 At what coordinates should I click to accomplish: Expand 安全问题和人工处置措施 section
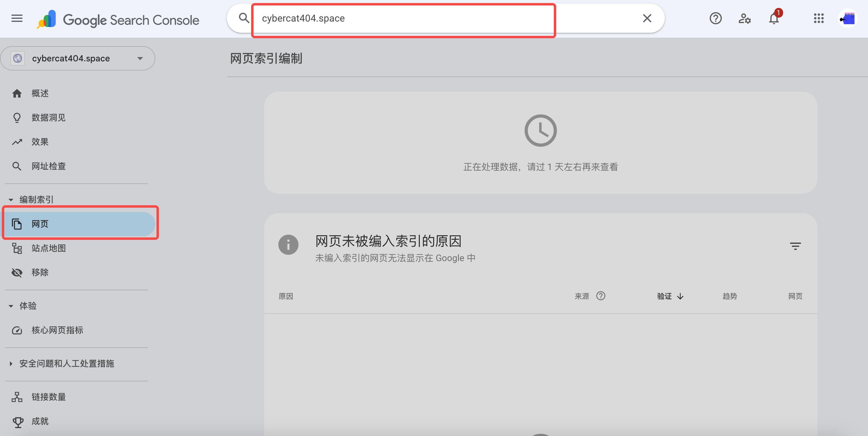tap(61, 363)
